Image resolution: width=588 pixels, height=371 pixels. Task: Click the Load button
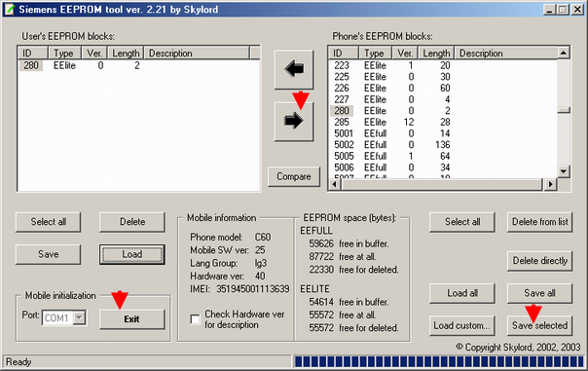132,254
